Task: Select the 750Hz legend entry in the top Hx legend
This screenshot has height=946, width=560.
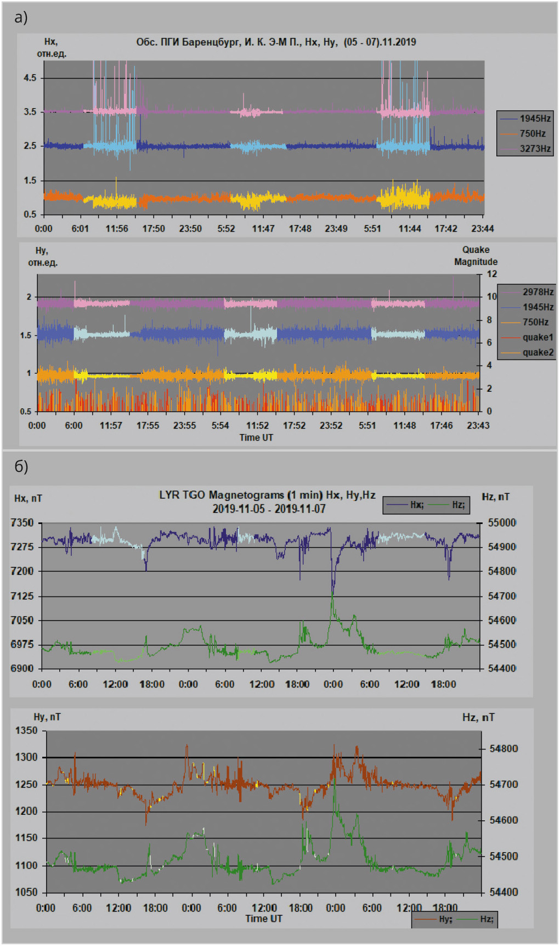Action: pos(532,133)
